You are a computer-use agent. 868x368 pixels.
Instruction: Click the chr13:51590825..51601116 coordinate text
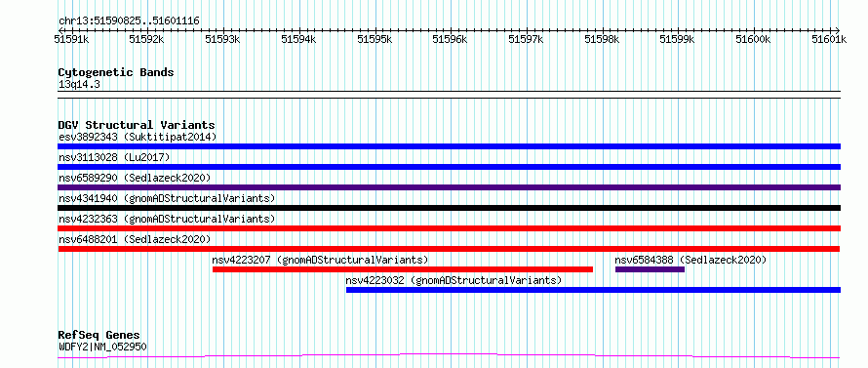pos(129,21)
